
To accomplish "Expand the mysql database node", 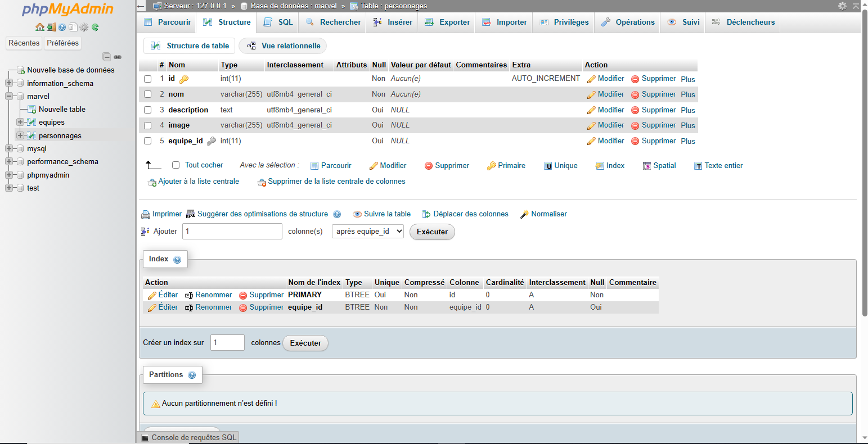I will pyautogui.click(x=9, y=148).
